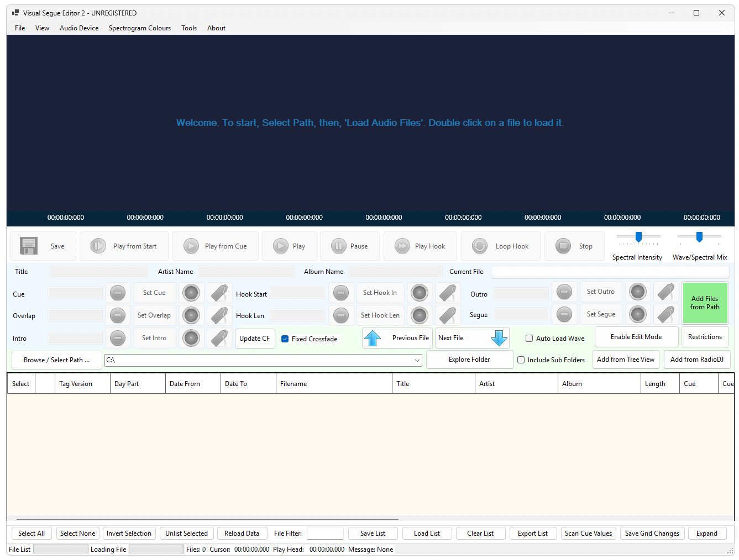739x560 pixels.
Task: Click the tag icon in the Overlap row
Action: coord(219,315)
